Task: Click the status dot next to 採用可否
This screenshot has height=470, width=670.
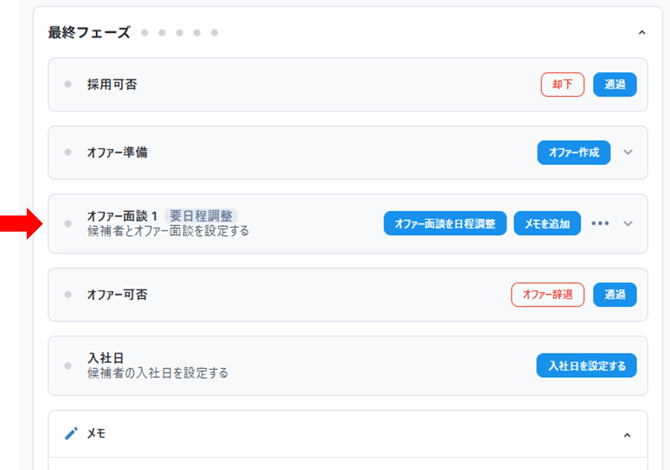Action: [x=68, y=85]
